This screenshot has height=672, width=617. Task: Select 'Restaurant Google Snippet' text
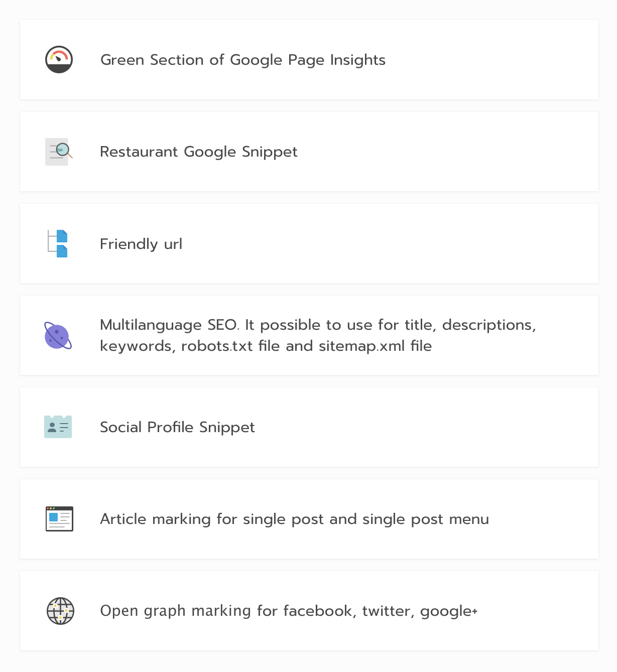click(199, 152)
